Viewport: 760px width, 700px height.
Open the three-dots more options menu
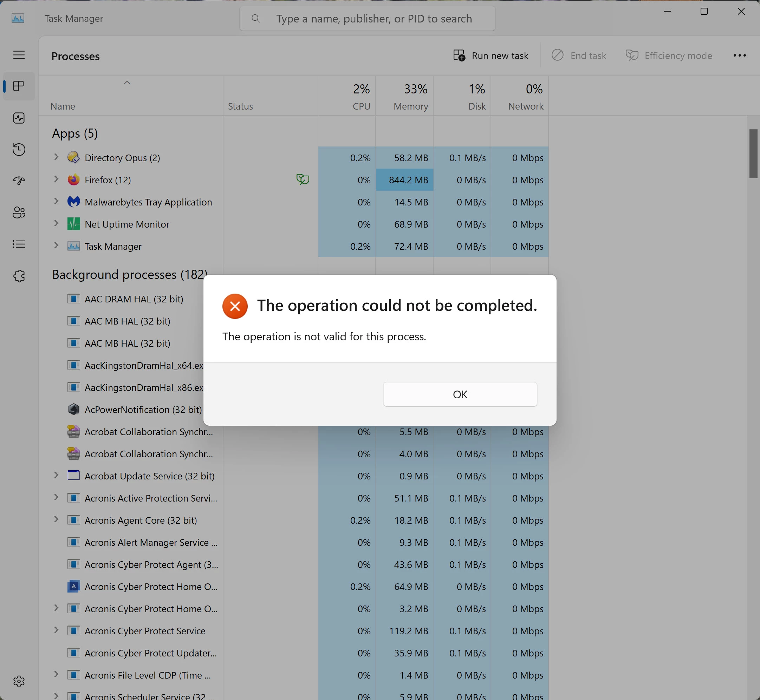tap(739, 56)
